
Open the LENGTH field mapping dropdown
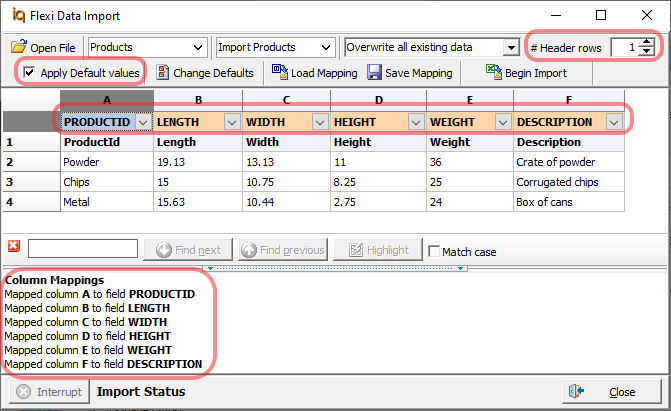pyautogui.click(x=232, y=122)
